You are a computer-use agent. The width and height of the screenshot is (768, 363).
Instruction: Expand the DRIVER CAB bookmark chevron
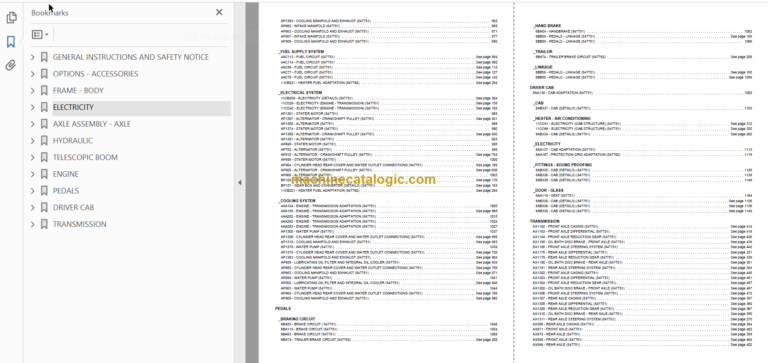click(33, 207)
